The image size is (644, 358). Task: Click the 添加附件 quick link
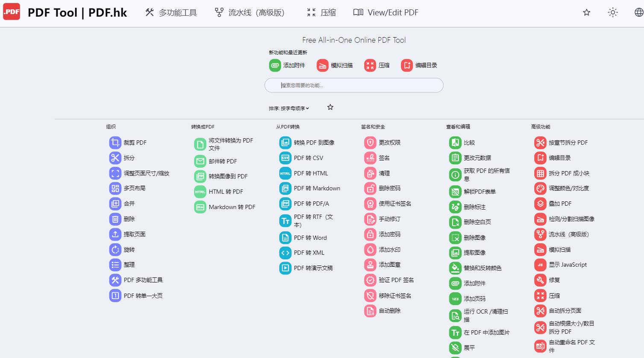[x=287, y=65]
